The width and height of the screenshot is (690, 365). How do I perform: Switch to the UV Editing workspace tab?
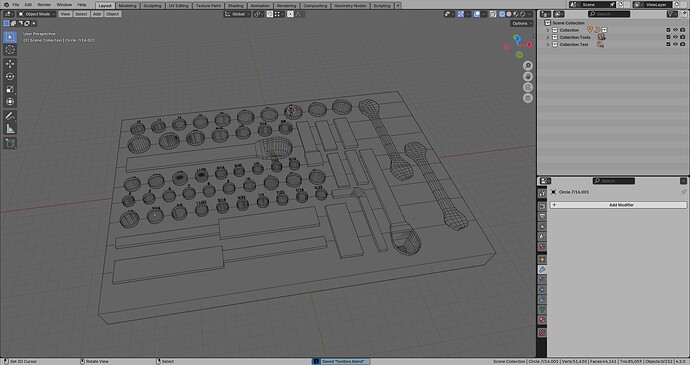tap(178, 6)
